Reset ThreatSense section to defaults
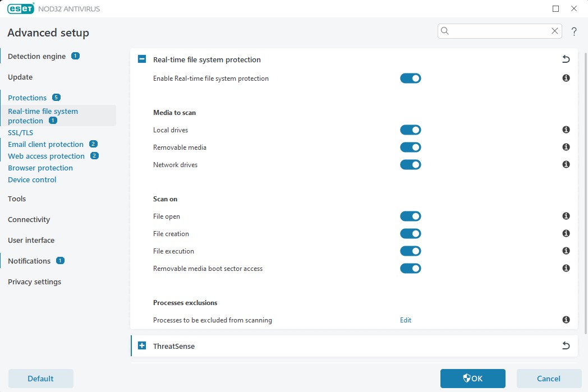This screenshot has height=392, width=588. pyautogui.click(x=566, y=346)
